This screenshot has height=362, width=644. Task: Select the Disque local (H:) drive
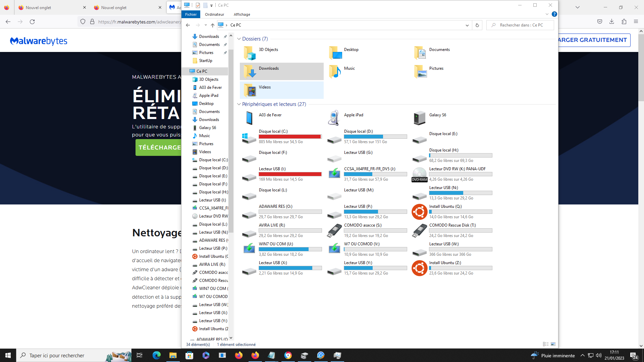point(452,156)
